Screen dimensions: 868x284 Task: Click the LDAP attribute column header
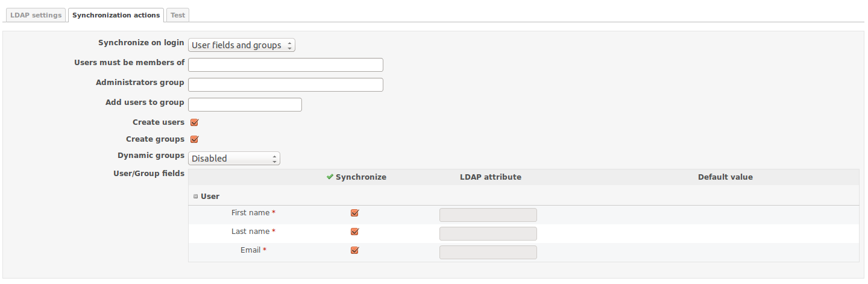(491, 177)
